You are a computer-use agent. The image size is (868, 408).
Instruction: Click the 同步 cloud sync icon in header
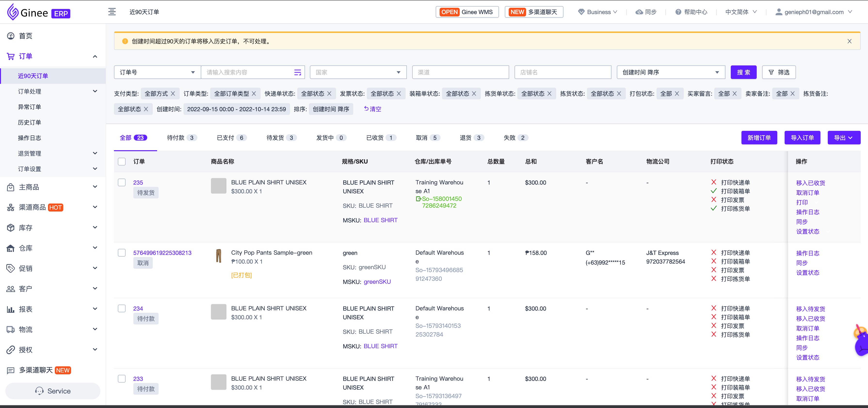[x=639, y=12]
